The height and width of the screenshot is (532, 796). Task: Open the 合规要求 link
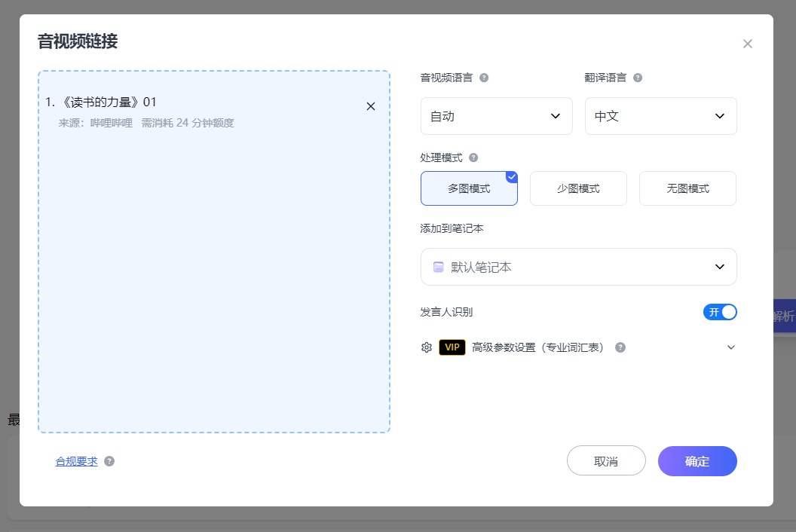pyautogui.click(x=76, y=461)
